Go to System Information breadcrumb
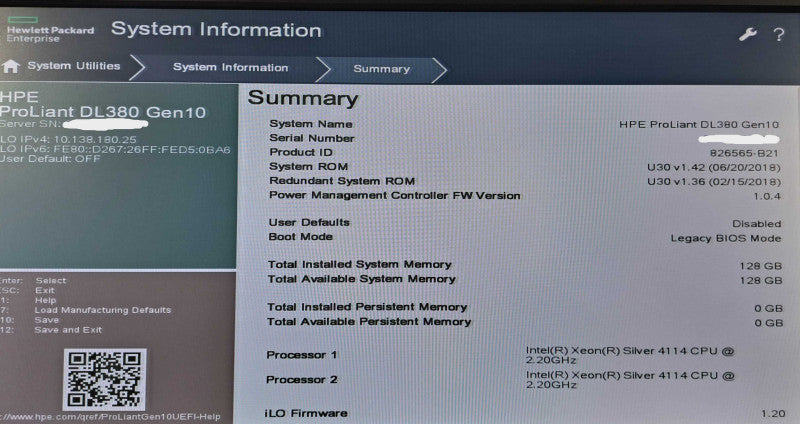800x424 pixels. [231, 67]
